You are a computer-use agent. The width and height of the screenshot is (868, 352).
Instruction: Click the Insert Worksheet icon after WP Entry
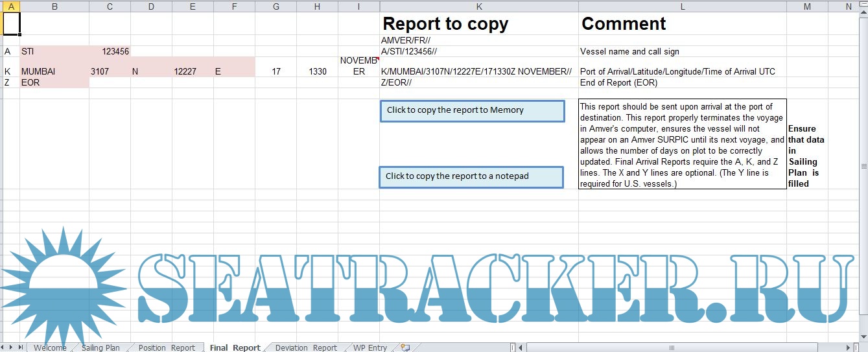coord(405,347)
